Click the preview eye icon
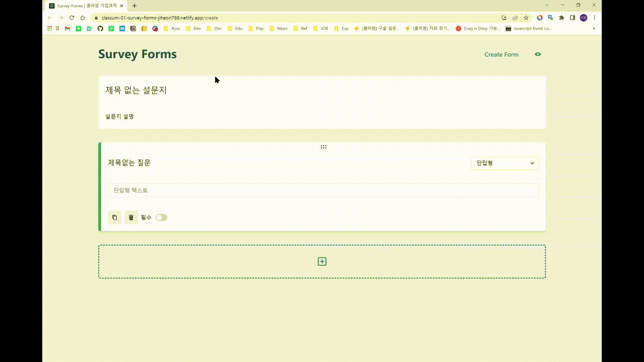 click(538, 54)
